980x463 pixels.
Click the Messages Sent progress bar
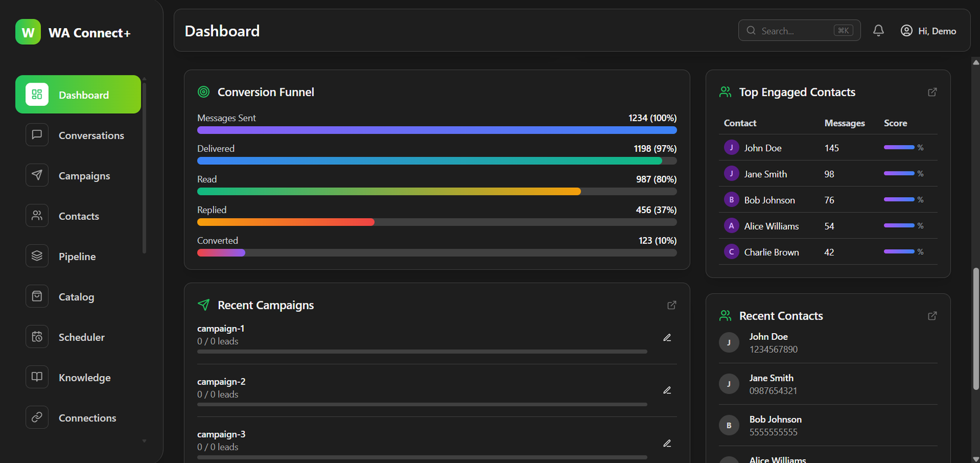click(437, 130)
